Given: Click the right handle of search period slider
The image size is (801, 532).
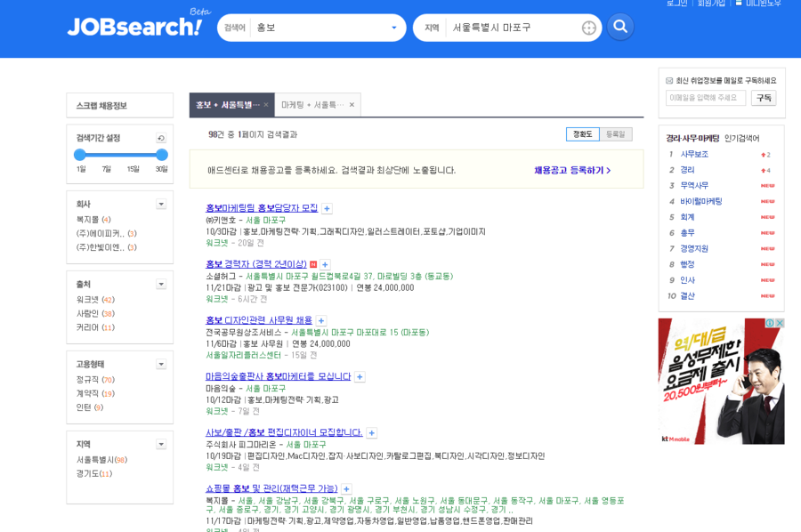Looking at the screenshot, I should [x=162, y=155].
